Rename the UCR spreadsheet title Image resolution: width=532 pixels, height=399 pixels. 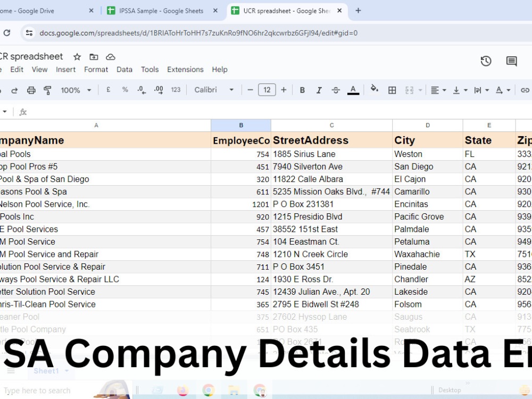31,57
